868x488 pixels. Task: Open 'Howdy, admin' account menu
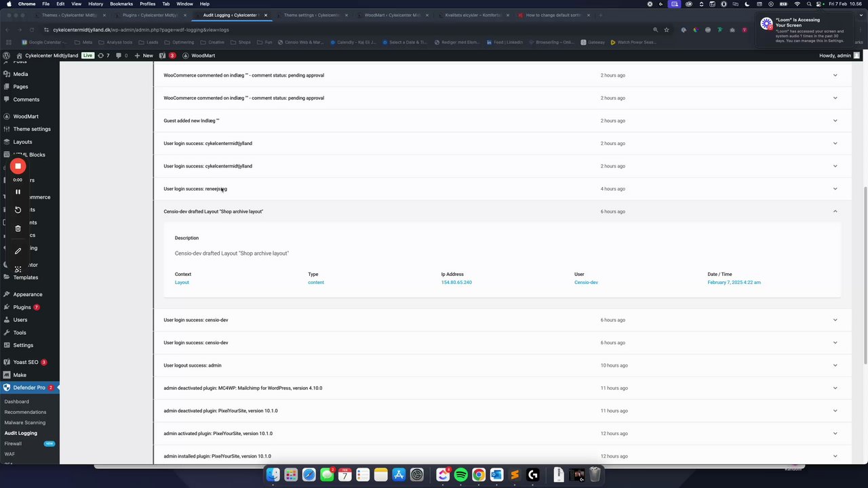(x=840, y=56)
